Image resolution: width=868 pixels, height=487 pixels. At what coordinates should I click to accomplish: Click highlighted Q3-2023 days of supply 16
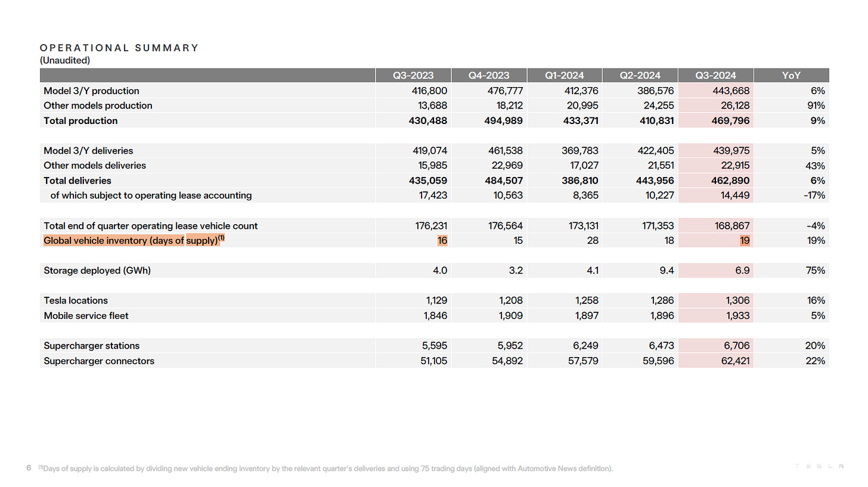point(442,240)
